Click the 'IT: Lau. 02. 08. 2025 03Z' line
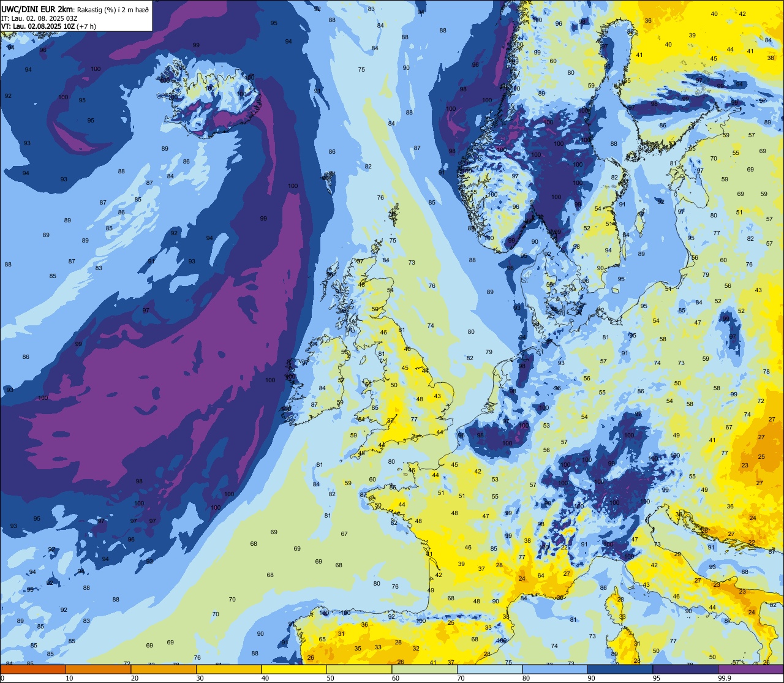This screenshot has height=683, width=784. pyautogui.click(x=39, y=18)
